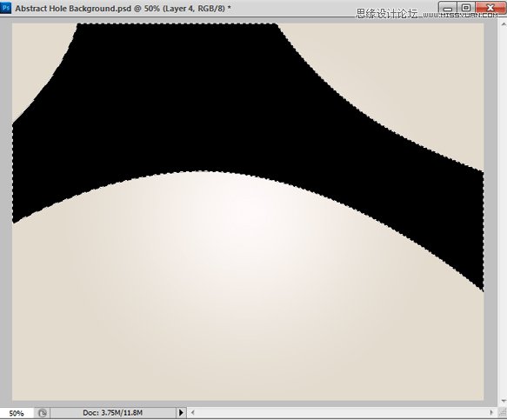The image size is (507, 420).
Task: Click the zoom percentage field showing 50%
Action: pos(17,413)
